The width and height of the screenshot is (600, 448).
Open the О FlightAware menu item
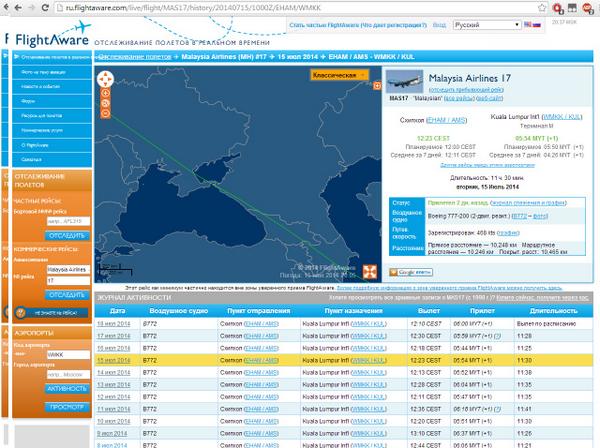coord(52,145)
